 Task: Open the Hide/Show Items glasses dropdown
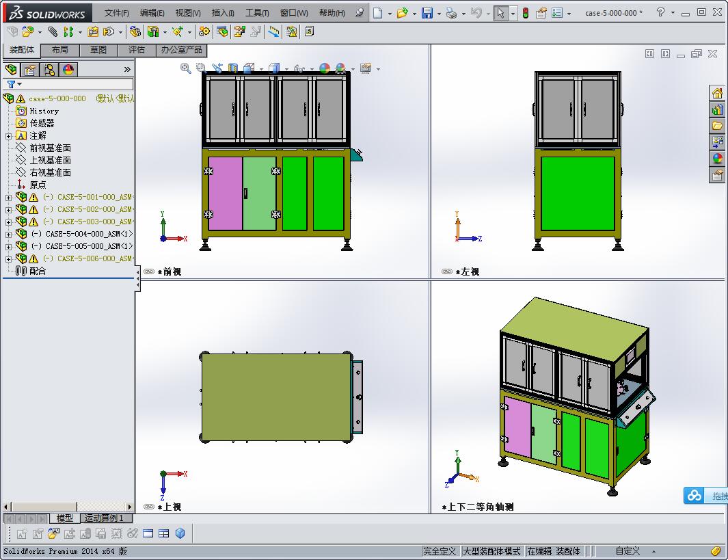310,68
